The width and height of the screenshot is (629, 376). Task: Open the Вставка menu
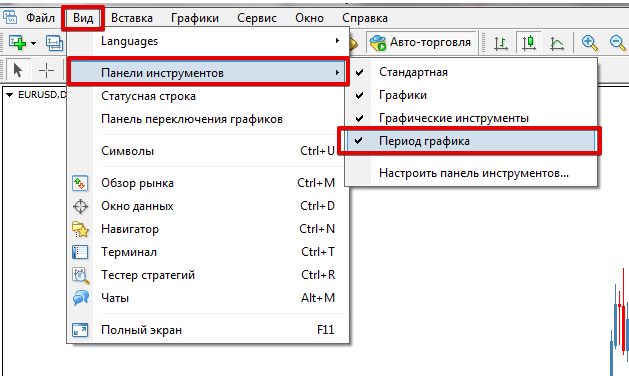(x=132, y=18)
